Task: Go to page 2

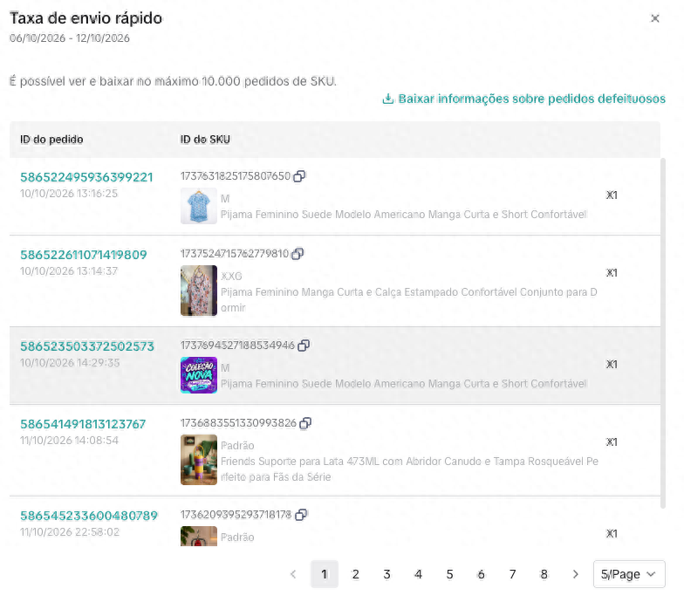Action: click(x=356, y=574)
